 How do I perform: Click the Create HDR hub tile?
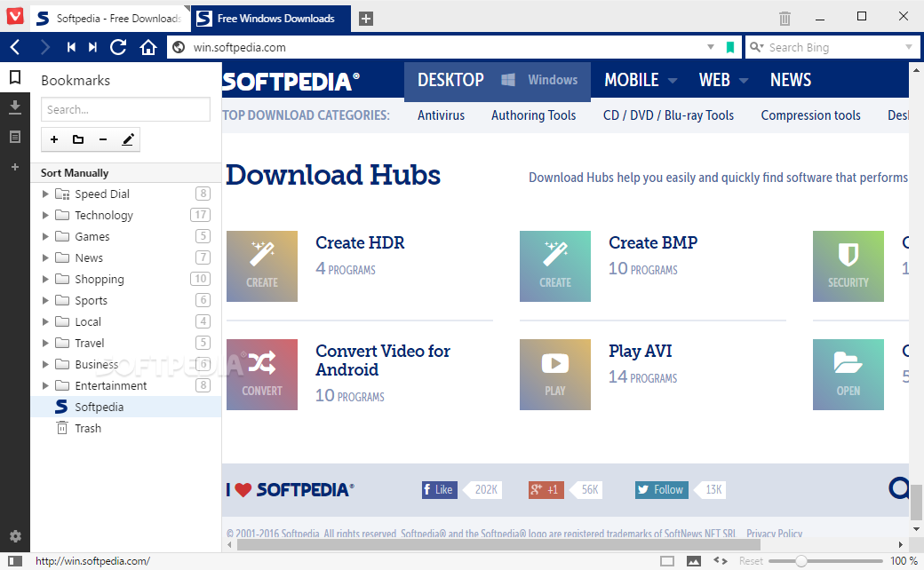(262, 266)
